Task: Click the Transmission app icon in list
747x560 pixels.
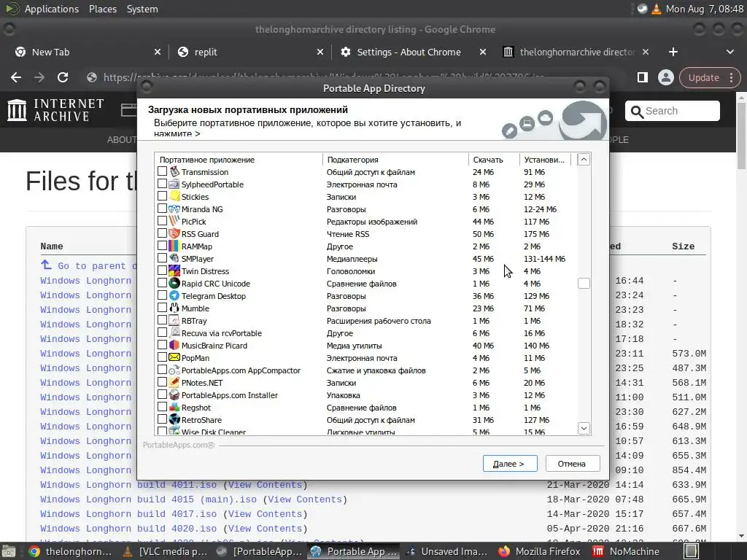Action: tap(174, 172)
